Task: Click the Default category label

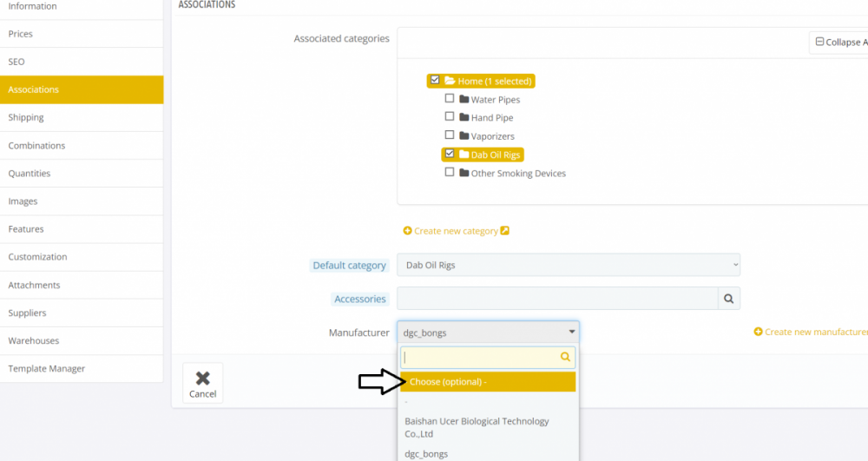Action: [x=349, y=265]
